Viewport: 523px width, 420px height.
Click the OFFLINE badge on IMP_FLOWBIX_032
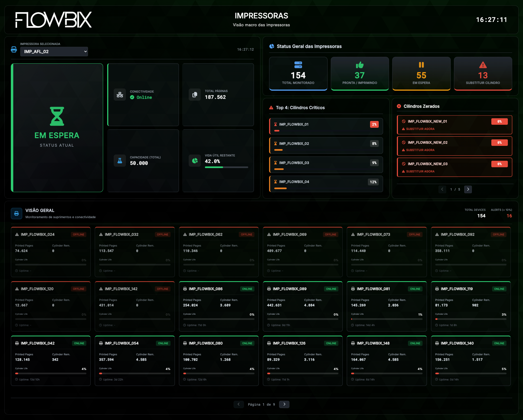(163, 235)
